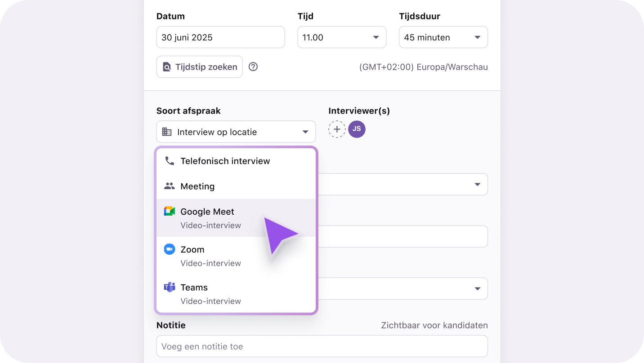Click the building icon in Soort afspraak field
Image resolution: width=644 pixels, height=363 pixels.
pyautogui.click(x=167, y=132)
